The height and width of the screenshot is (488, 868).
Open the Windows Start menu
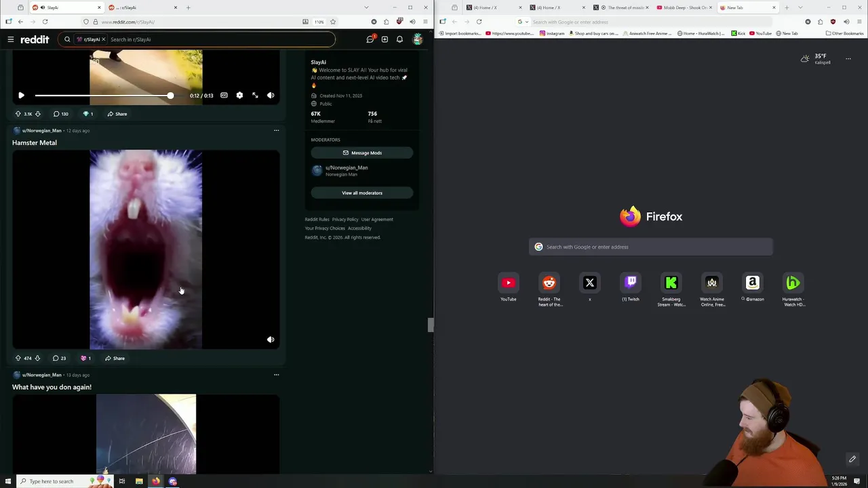tap(8, 481)
